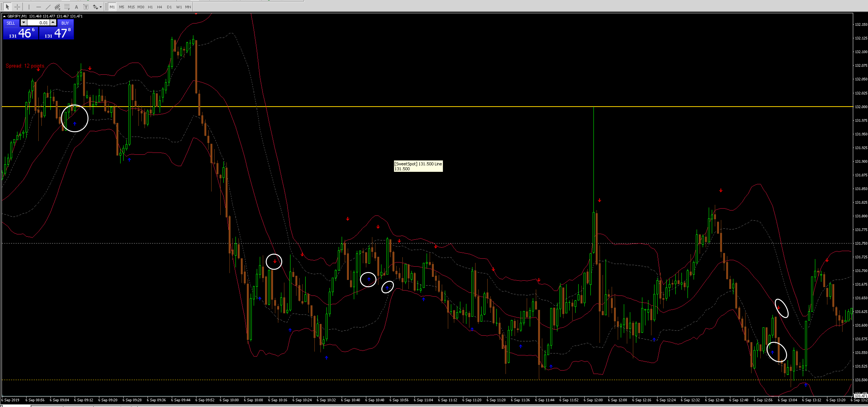Click the buy price 131.478 panel
Image resolution: width=868 pixels, height=407 pixels.
tap(57, 33)
